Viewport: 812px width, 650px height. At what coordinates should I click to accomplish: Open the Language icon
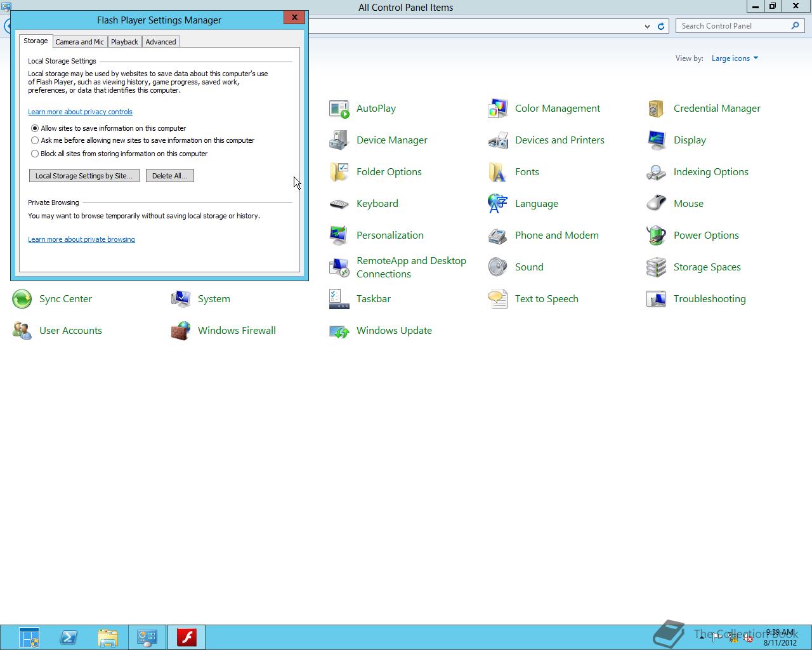click(x=497, y=204)
